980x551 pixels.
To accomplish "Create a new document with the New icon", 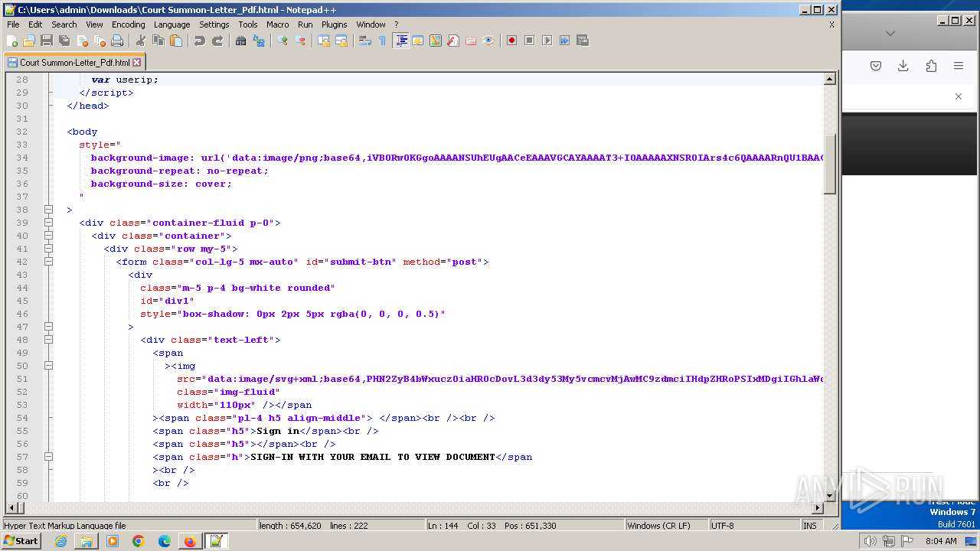I will point(12,41).
